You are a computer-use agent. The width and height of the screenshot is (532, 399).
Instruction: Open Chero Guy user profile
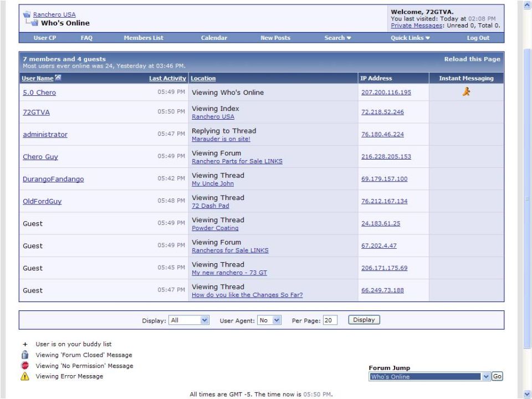[40, 157]
